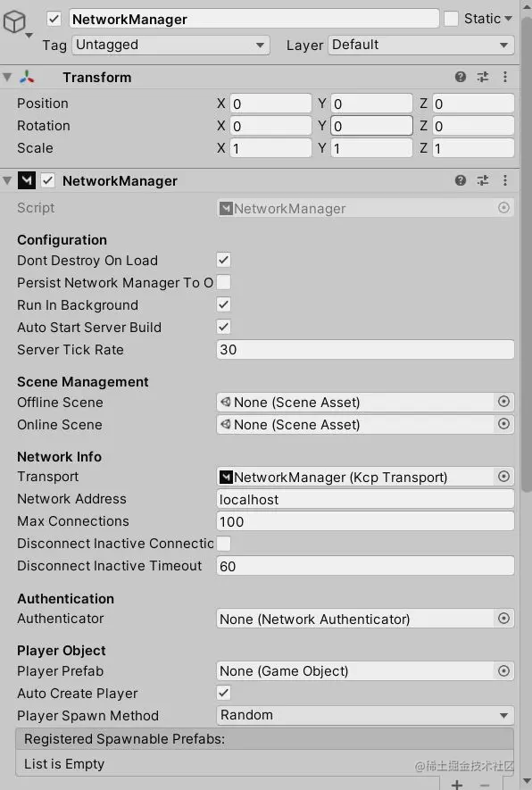Screen dimensions: 532x790
Task: Open the Tag dropdown
Action: 170,45
